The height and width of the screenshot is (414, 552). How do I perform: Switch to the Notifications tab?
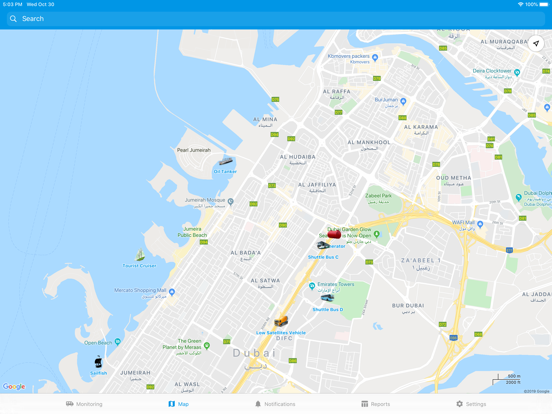point(275,404)
